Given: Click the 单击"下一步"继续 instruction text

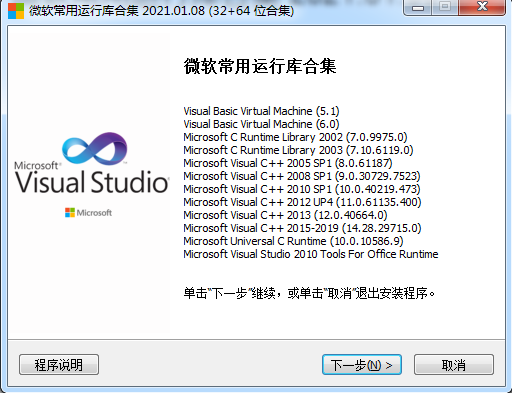Looking at the screenshot, I should click(x=309, y=293).
